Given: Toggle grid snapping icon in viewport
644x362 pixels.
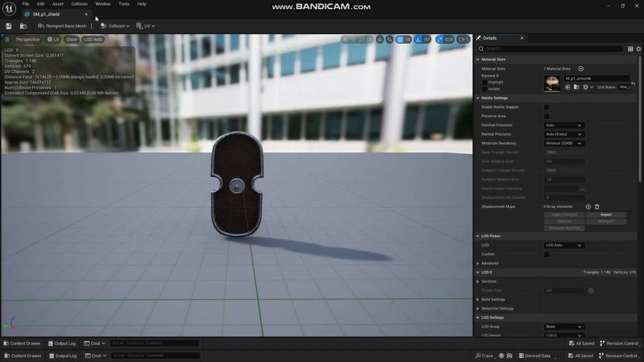Looking at the screenshot, I should [x=399, y=39].
